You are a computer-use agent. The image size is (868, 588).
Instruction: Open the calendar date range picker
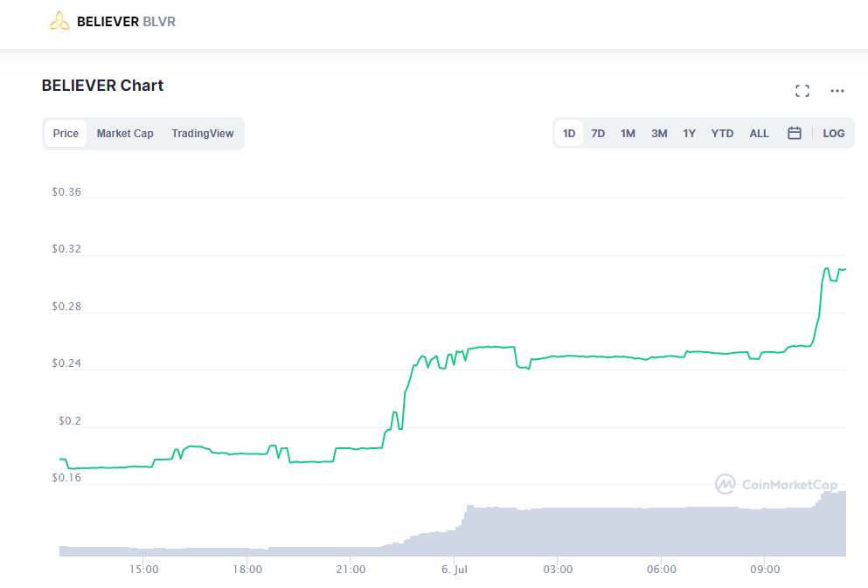pyautogui.click(x=795, y=133)
